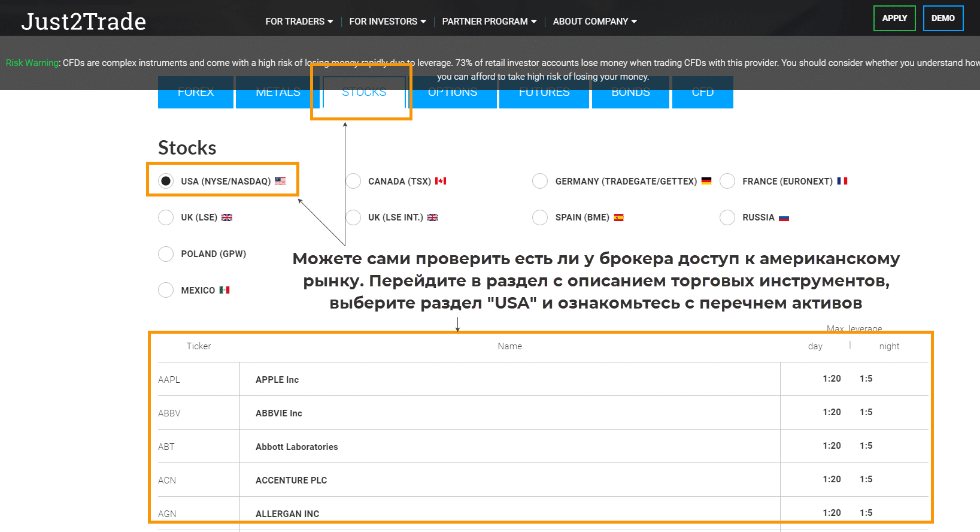Click the APPLE Inc table row
980x532 pixels.
tap(509, 379)
